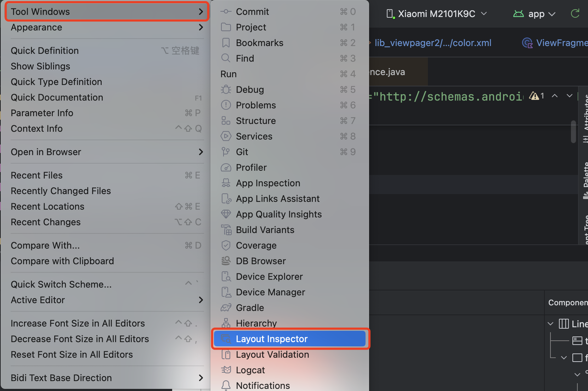Choose Decrease Font Size in All Editors

(x=107, y=339)
